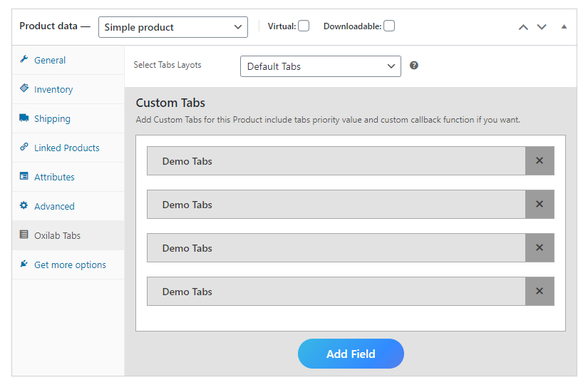
Task: Move Product data panel up arrow
Action: pos(523,27)
